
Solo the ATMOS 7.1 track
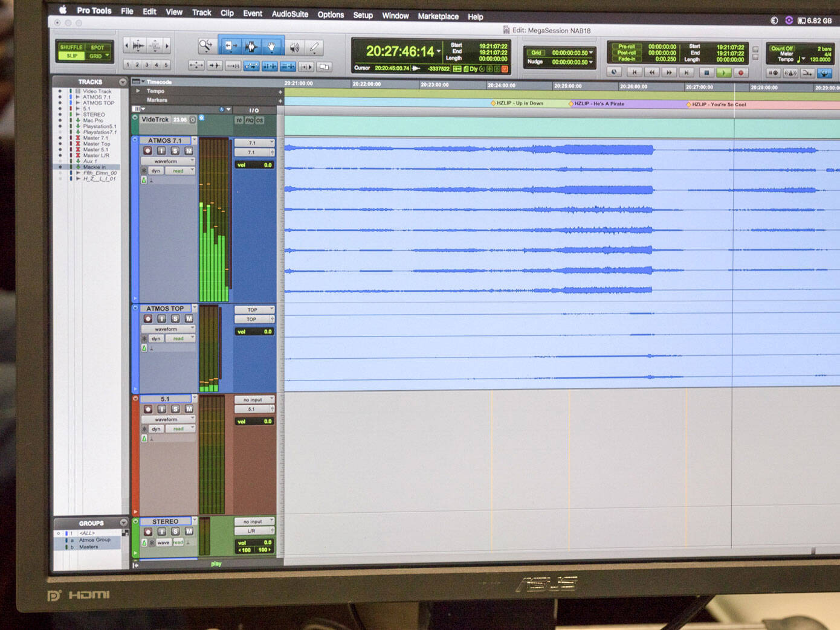pos(175,151)
